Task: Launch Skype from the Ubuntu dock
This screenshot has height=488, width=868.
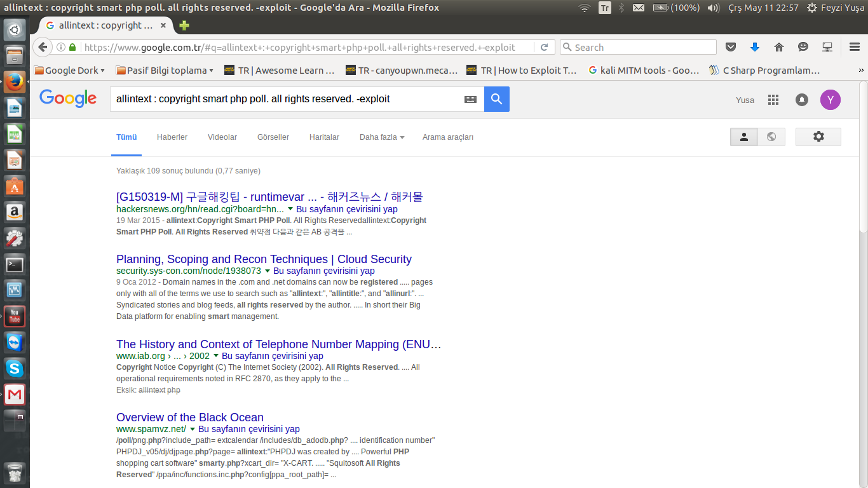Action: click(x=15, y=368)
